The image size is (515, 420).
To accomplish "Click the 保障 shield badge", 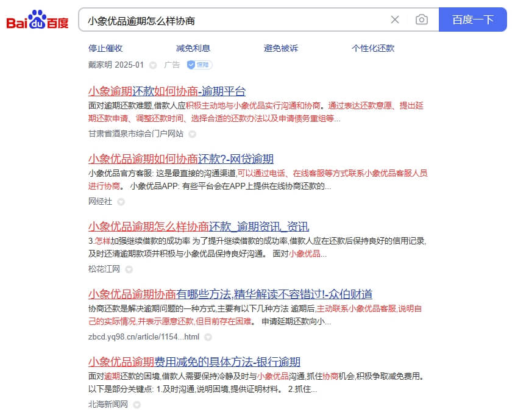I will pyautogui.click(x=199, y=65).
